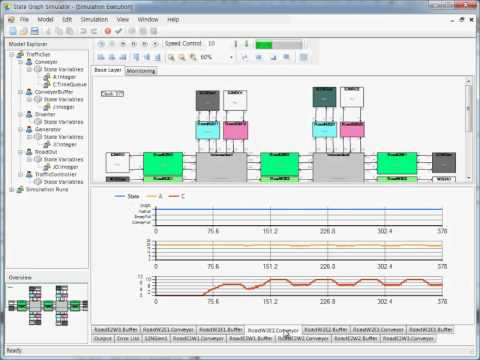This screenshot has width=480, height=360.
Task: Switch to the Base Layer tab
Action: (108, 70)
